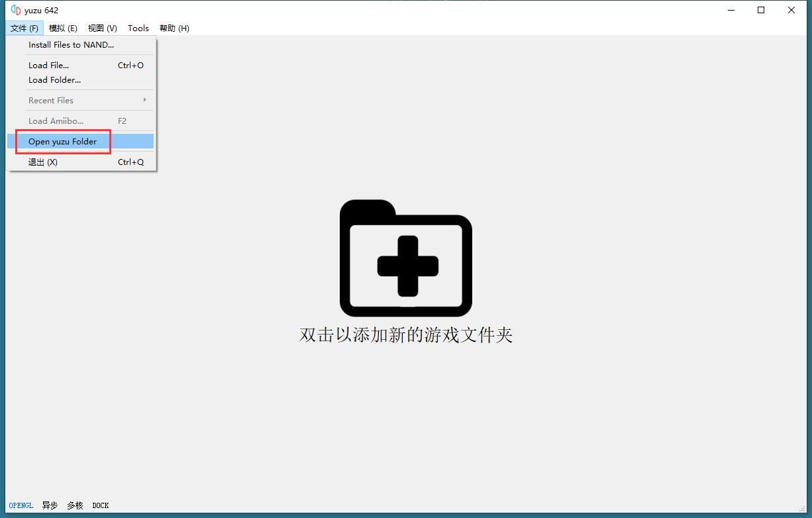
Task: Click Open yuzu Folder entry
Action: (x=81, y=142)
